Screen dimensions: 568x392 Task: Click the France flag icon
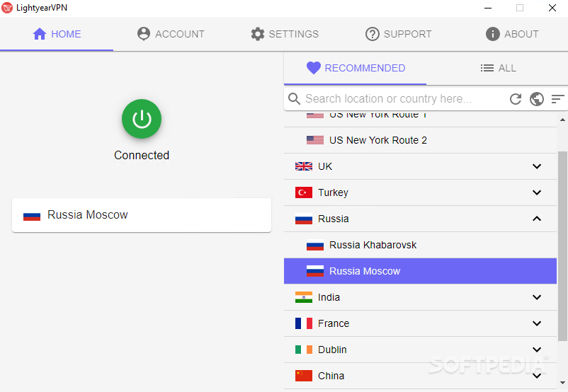click(x=304, y=323)
